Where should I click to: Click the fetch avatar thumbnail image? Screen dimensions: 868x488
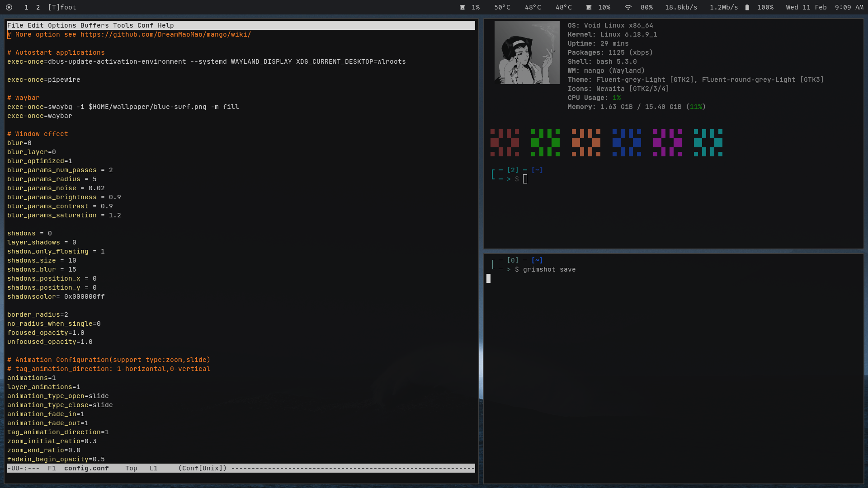coord(527,52)
